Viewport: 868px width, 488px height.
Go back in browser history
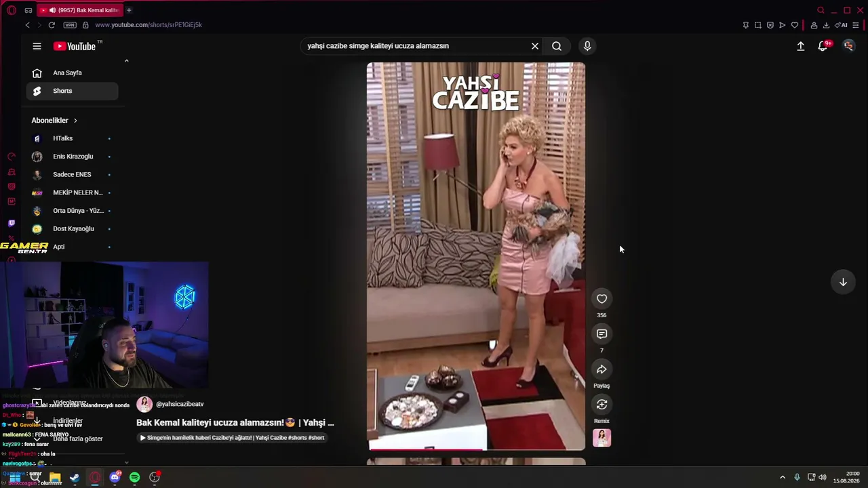tap(27, 25)
